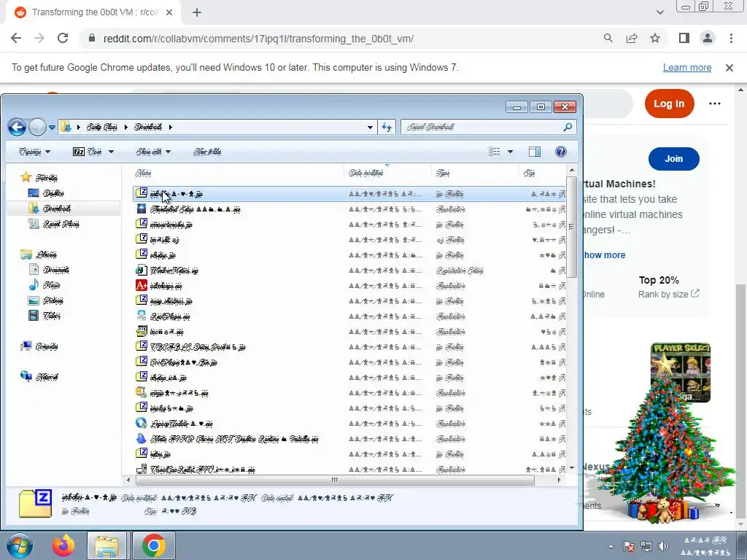Viewport: 747px width, 560px height.
Task: Select the Registration Entries type row
Action: click(349, 271)
